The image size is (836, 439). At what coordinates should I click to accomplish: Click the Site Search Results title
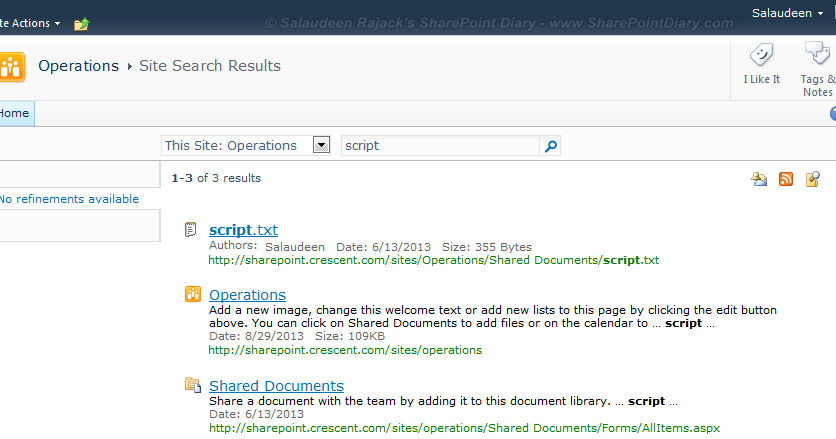tap(210, 66)
